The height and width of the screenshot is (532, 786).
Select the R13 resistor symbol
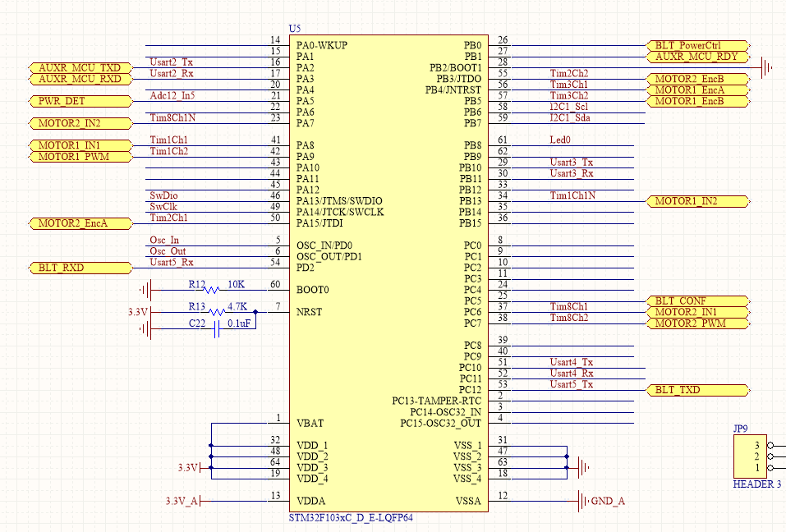click(217, 312)
